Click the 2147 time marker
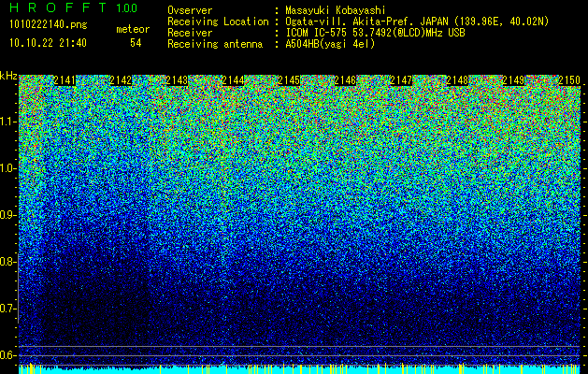588x374 pixels. pos(401,80)
